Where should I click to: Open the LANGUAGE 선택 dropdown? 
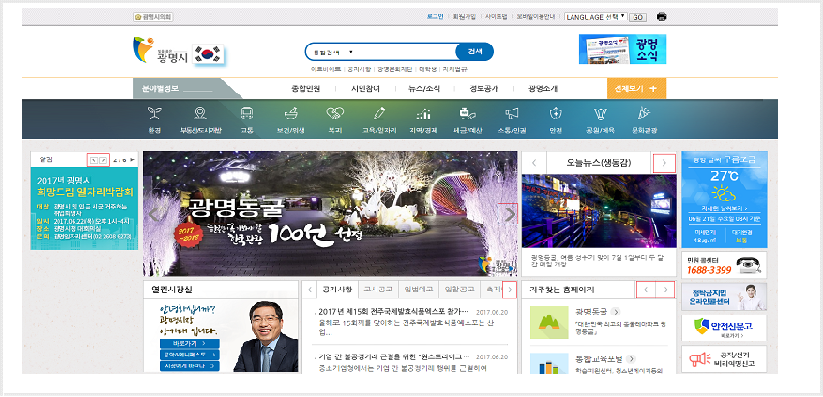(595, 17)
